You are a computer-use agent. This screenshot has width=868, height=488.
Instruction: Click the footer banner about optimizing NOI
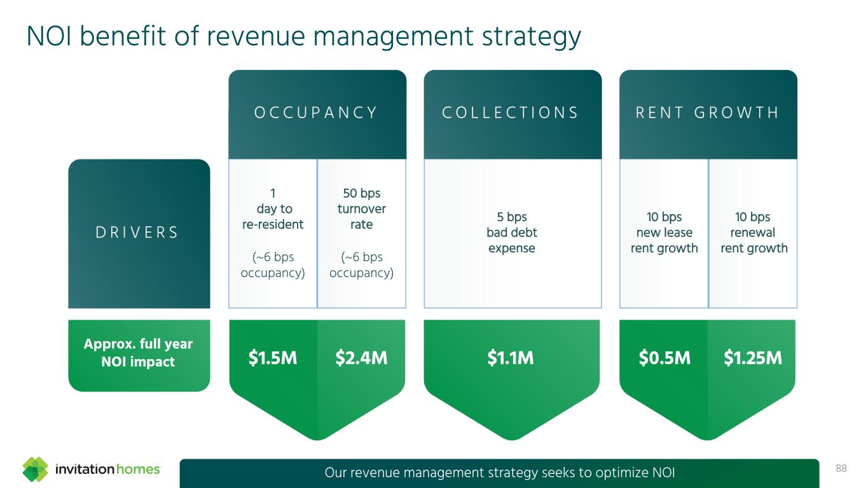point(499,473)
